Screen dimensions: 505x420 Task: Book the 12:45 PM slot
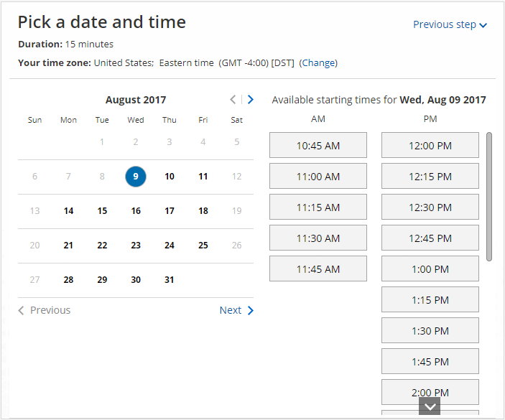tap(430, 238)
